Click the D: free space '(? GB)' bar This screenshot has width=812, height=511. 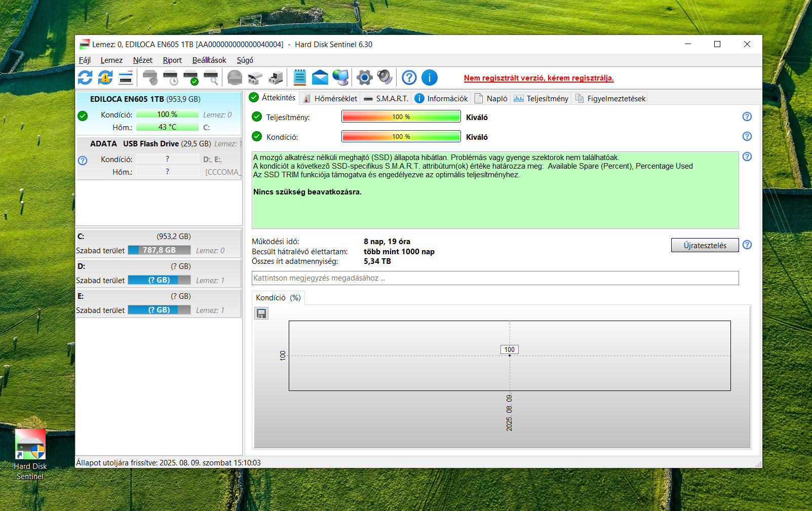click(x=159, y=280)
